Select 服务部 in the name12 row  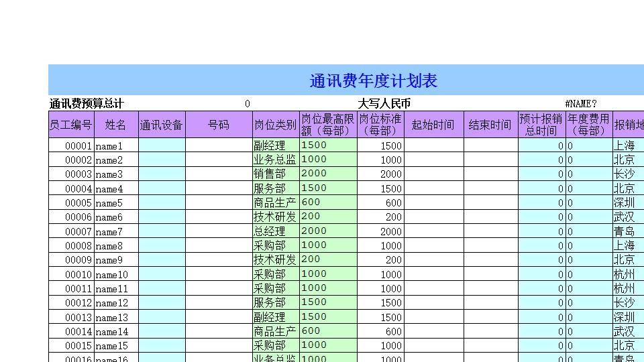[x=276, y=303]
